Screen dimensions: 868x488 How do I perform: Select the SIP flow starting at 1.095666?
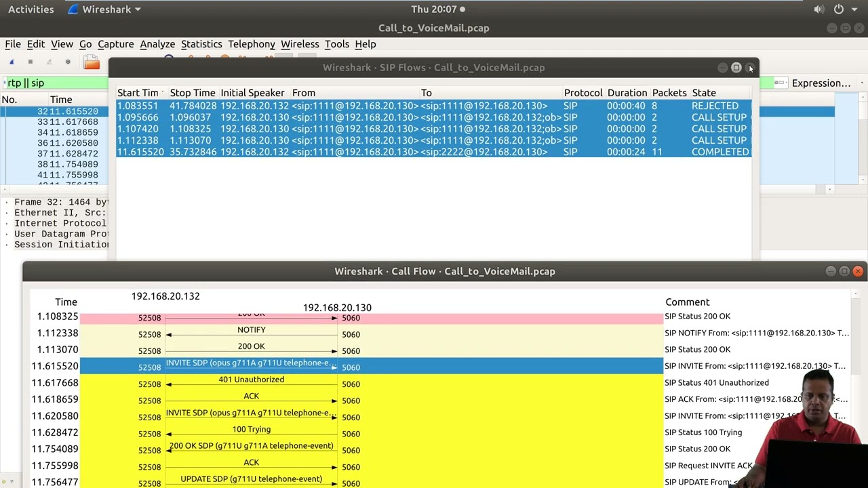tap(433, 117)
